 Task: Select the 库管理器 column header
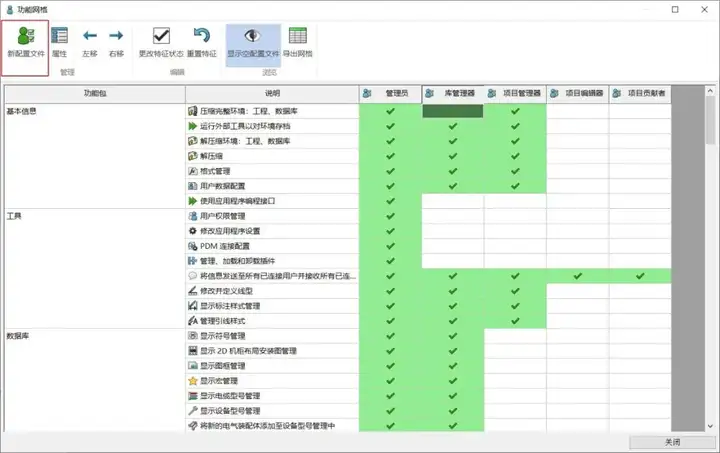(x=453, y=94)
